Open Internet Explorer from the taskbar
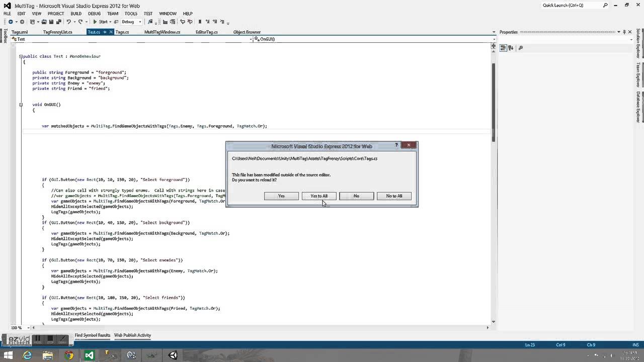 27,355
